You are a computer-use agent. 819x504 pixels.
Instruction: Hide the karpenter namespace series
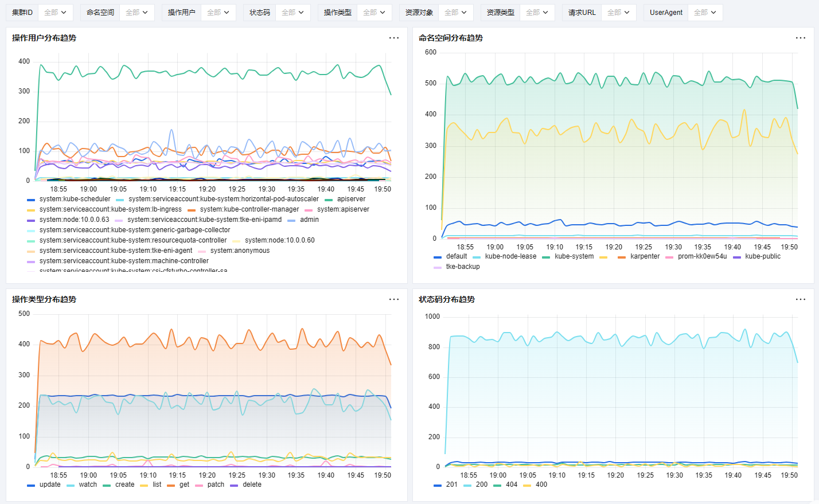point(645,256)
